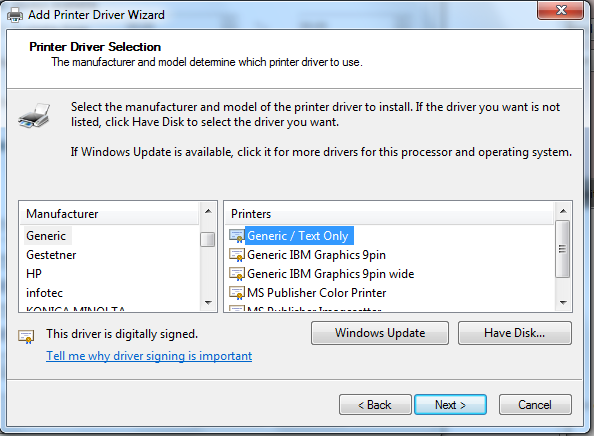Click the Manufacturer list scroll-up arrow

coord(208,211)
